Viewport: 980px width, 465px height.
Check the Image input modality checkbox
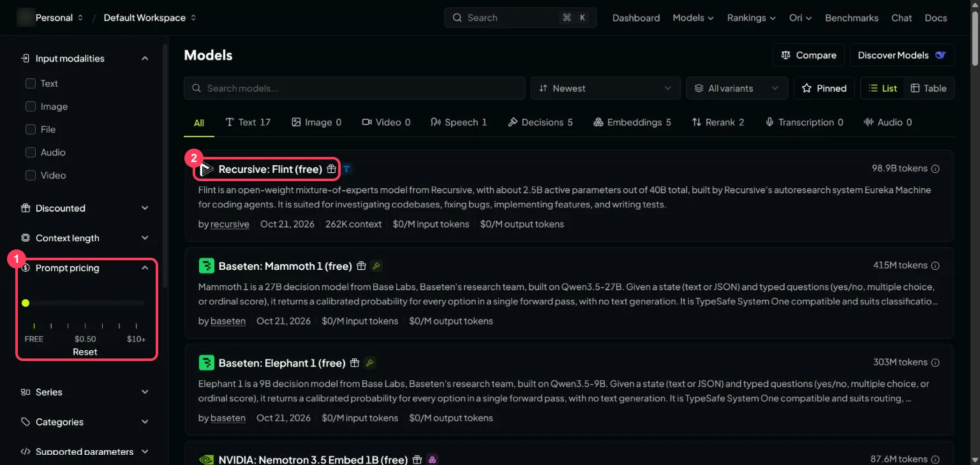(x=30, y=107)
